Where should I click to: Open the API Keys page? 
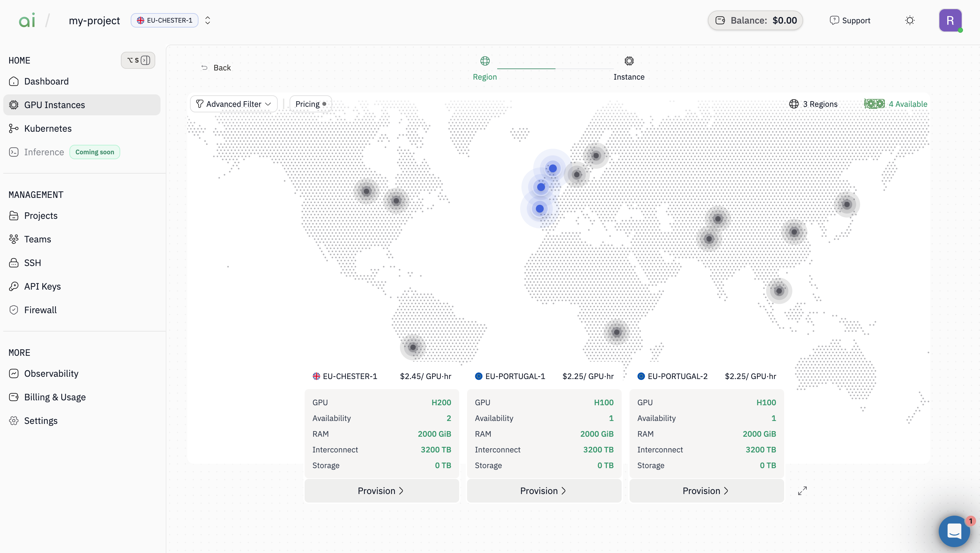(x=42, y=286)
